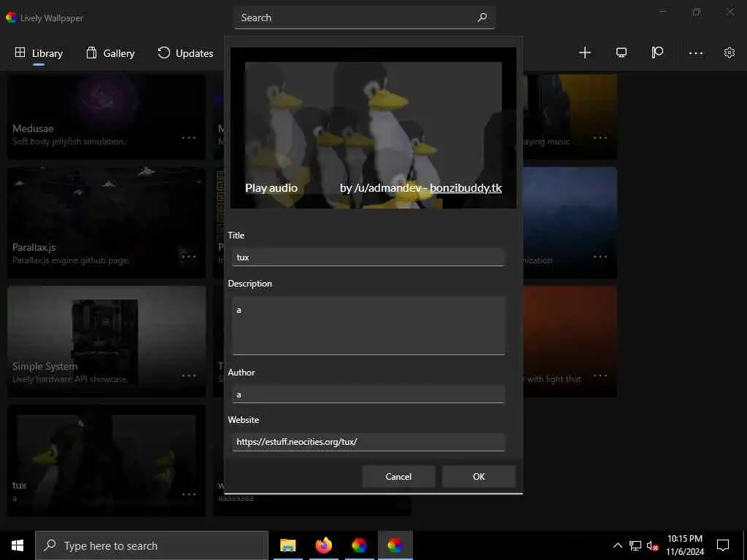Image resolution: width=747 pixels, height=560 pixels.
Task: Switch to first Lively taskbar icon
Action: (359, 545)
